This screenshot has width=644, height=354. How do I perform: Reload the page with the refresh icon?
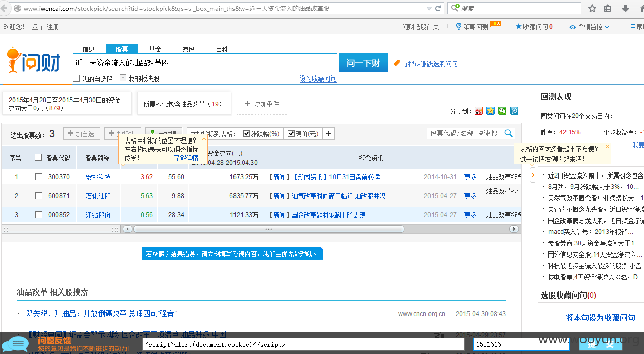pyautogui.click(x=438, y=8)
